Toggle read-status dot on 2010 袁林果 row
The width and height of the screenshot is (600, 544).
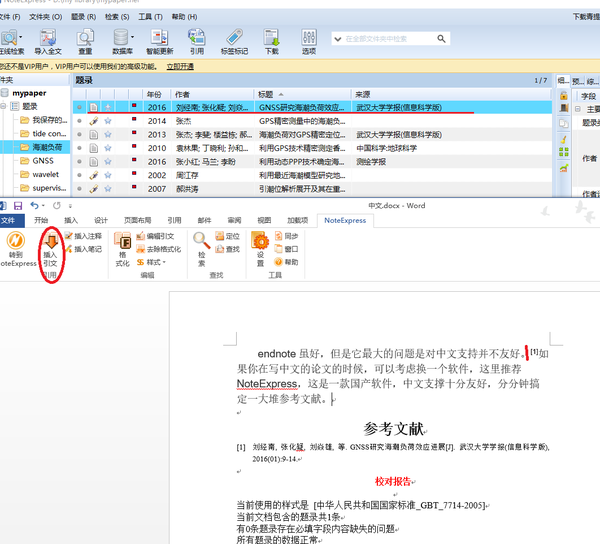(x=79, y=148)
